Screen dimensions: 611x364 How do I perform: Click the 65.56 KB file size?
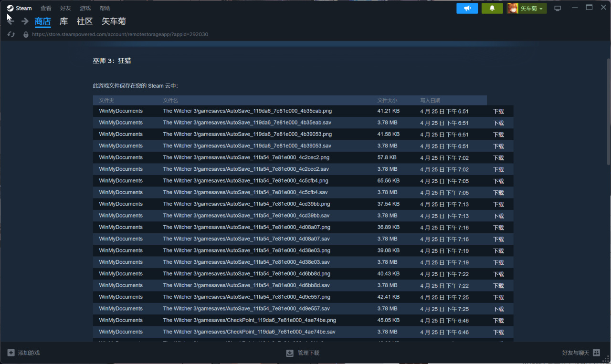[389, 180]
